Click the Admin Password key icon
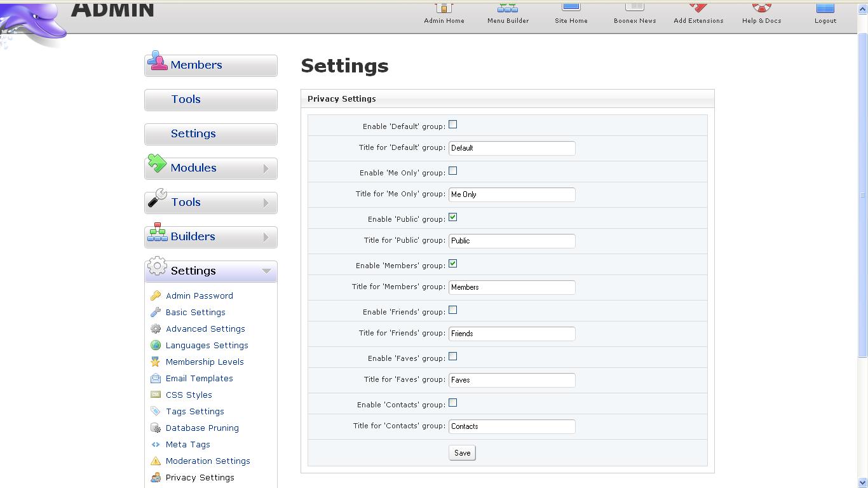 (156, 296)
